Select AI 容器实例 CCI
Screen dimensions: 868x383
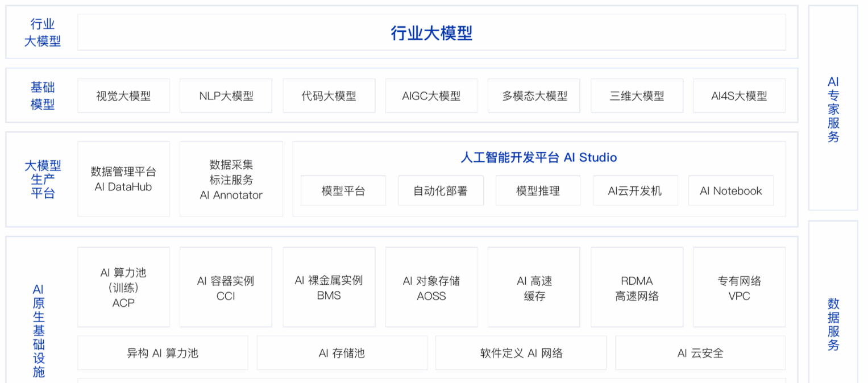click(x=226, y=286)
